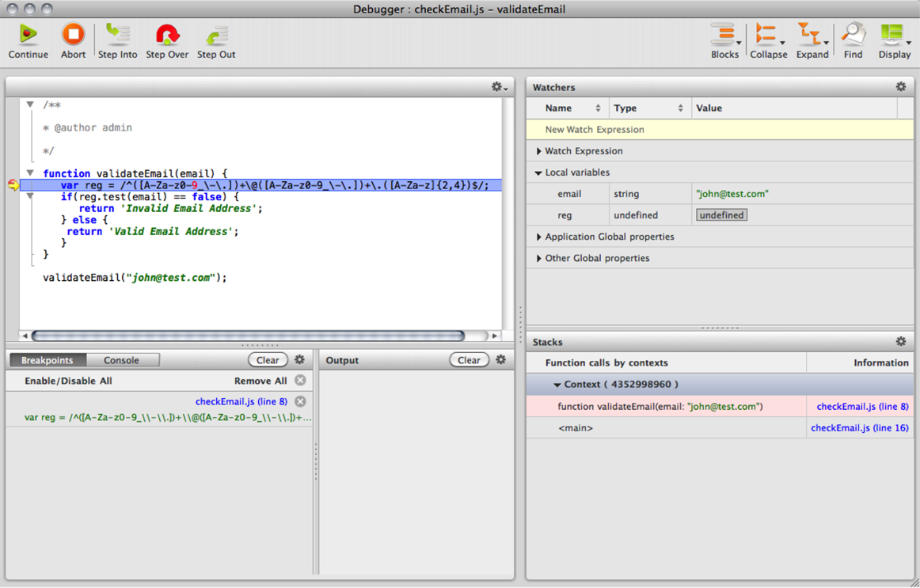This screenshot has height=588, width=920.
Task: Collapse all code blocks via toolbar
Action: (x=767, y=35)
